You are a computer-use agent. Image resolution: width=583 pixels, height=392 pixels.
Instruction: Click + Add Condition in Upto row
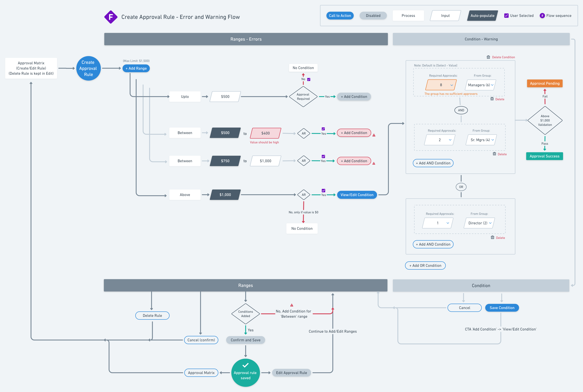click(x=354, y=97)
